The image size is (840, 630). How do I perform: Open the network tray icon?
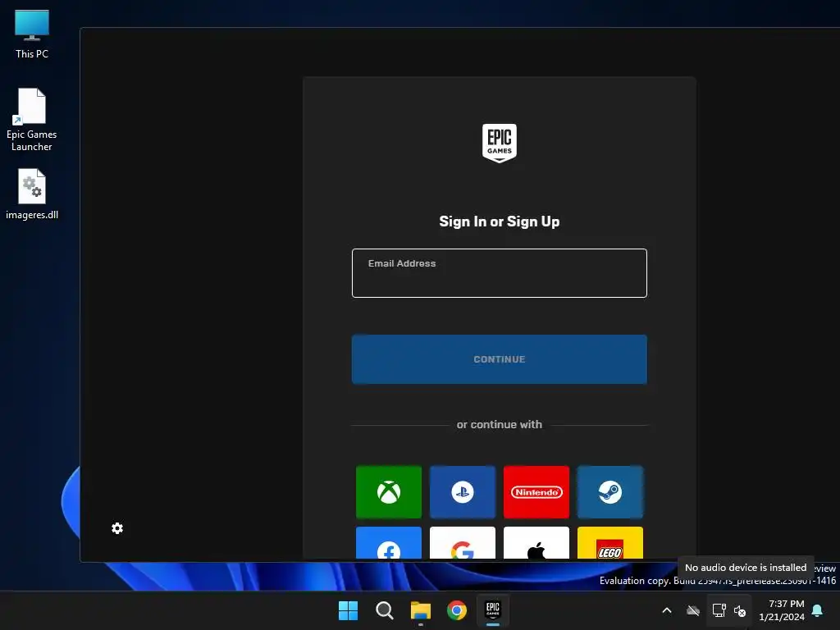[719, 610]
